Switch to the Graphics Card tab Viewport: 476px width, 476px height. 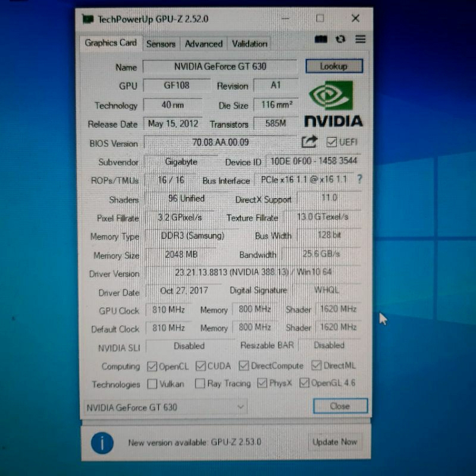click(111, 43)
